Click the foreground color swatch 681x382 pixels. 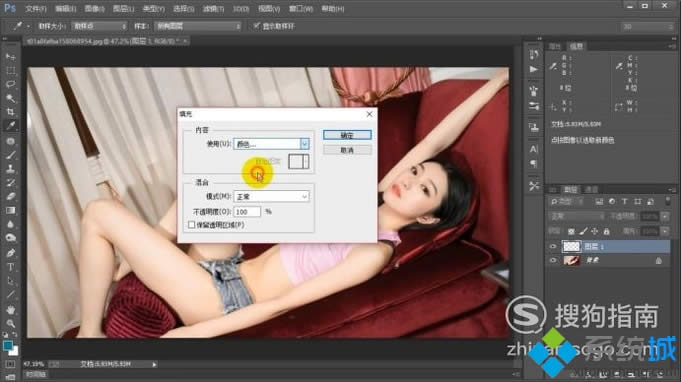coord(7,345)
